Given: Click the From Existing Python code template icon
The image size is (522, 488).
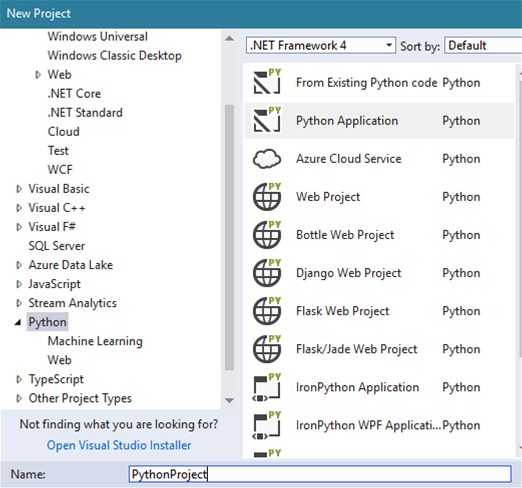Looking at the screenshot, I should [x=267, y=82].
